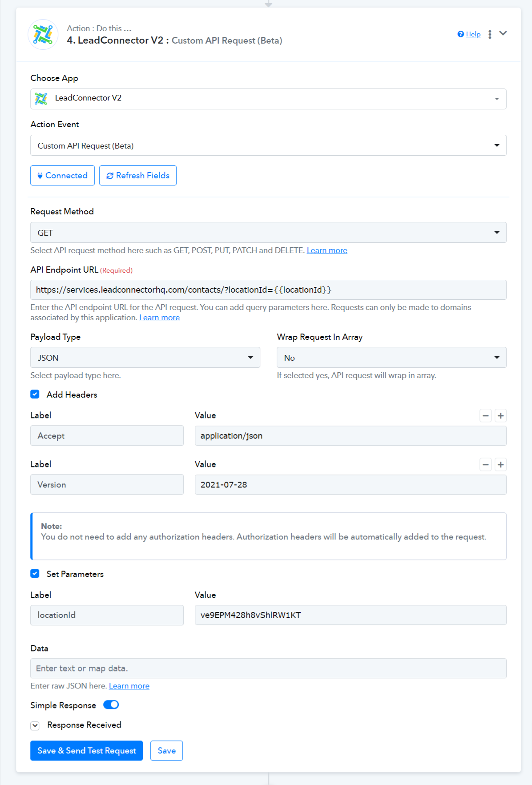This screenshot has width=532, height=785.
Task: Uncheck the Add Headers checkbox
Action: click(35, 394)
